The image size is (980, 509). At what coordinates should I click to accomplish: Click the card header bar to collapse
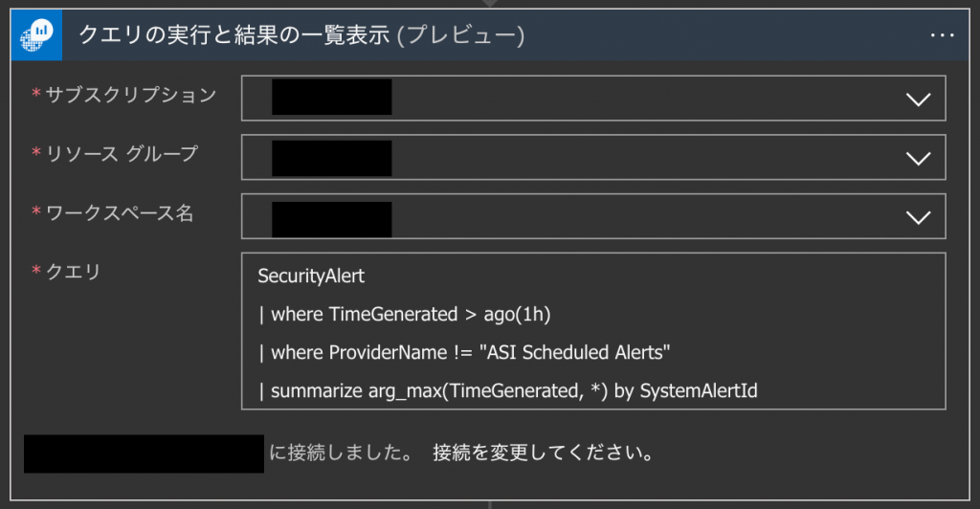point(489,35)
